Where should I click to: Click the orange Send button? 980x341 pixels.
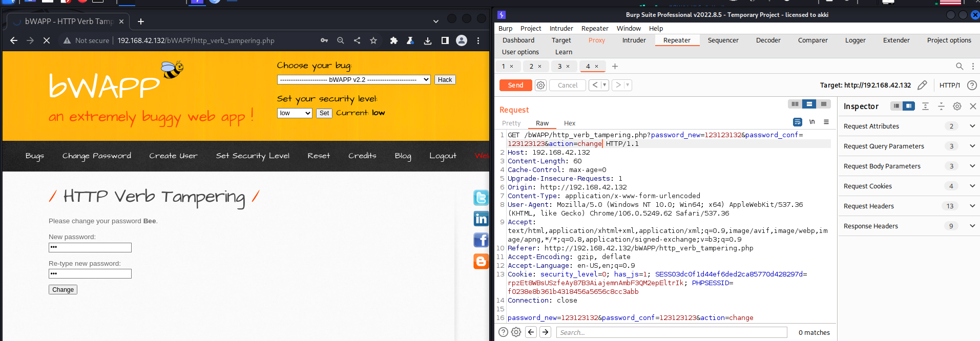515,86
